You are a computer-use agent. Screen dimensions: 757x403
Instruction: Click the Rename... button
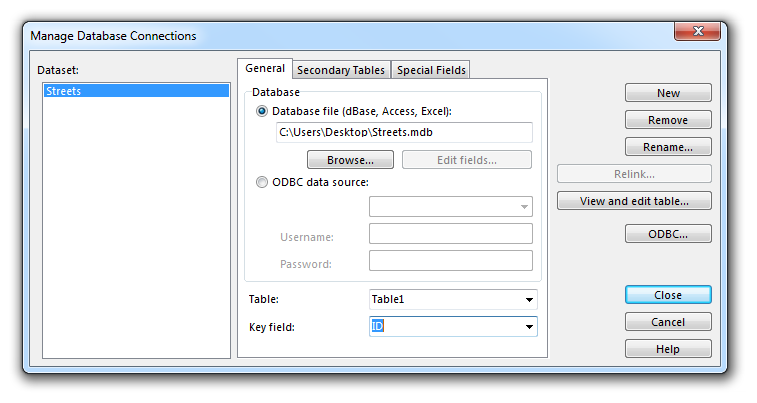(668, 147)
